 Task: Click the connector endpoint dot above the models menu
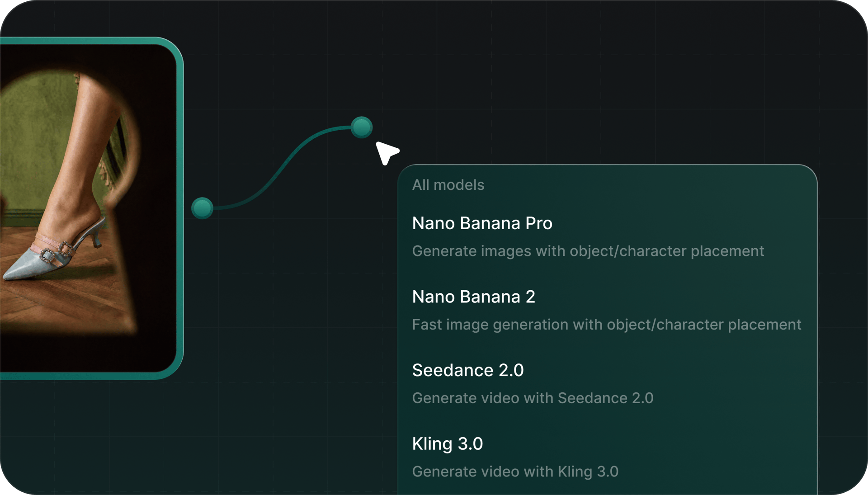[x=362, y=127]
